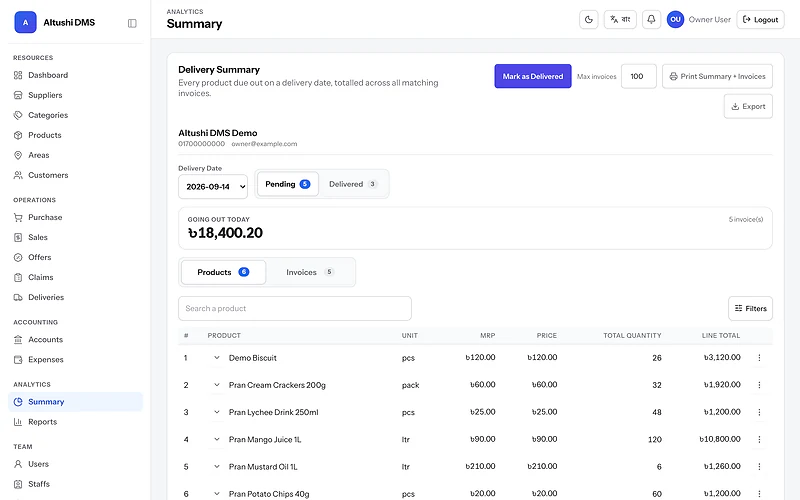Open row menu for Pran Mango Juice
800x500 pixels.
point(759,439)
